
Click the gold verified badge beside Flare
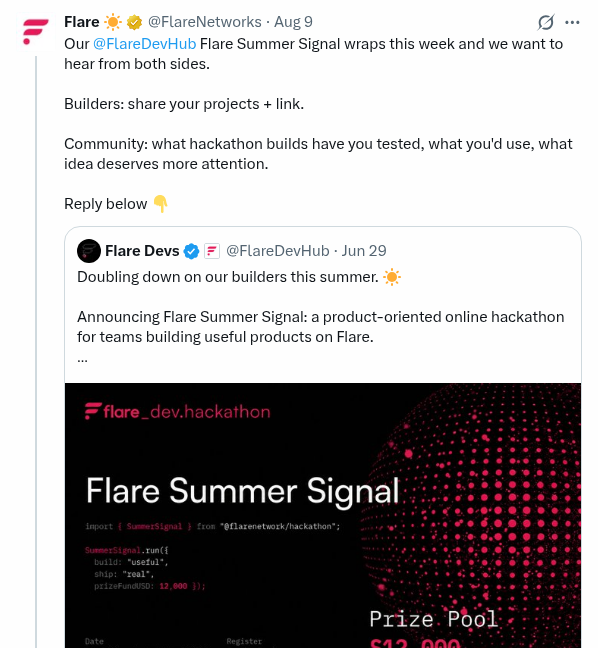pos(134,22)
